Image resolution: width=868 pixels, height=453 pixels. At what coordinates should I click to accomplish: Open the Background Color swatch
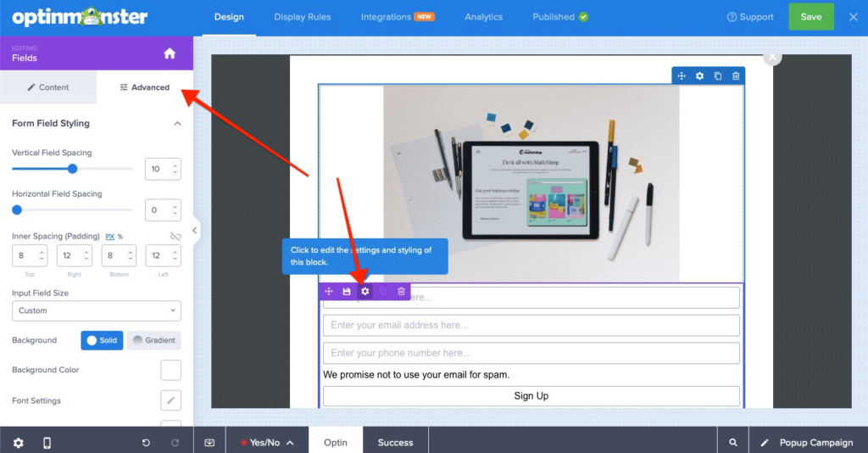tap(170, 370)
